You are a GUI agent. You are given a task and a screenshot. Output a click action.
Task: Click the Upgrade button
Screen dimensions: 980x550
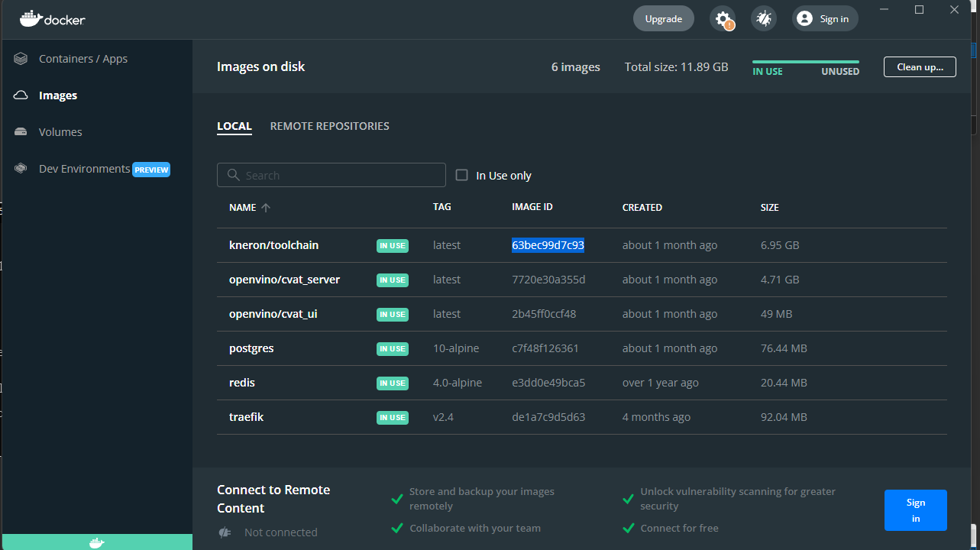[x=664, y=19]
